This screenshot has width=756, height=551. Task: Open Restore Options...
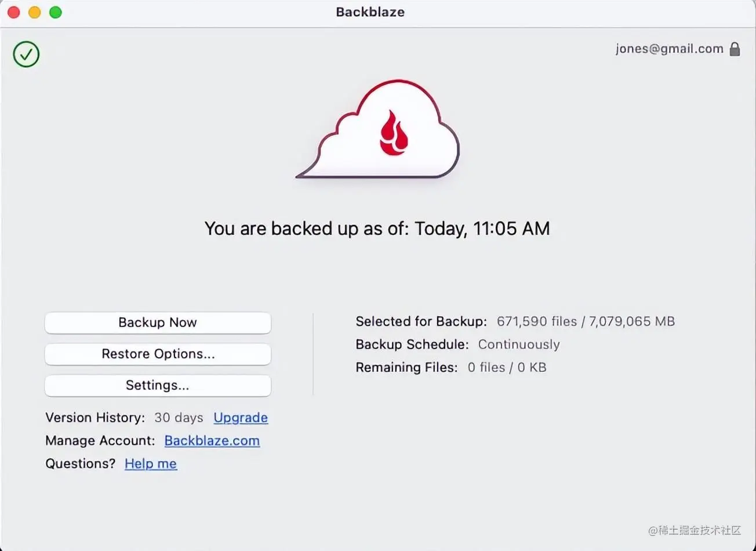point(158,354)
